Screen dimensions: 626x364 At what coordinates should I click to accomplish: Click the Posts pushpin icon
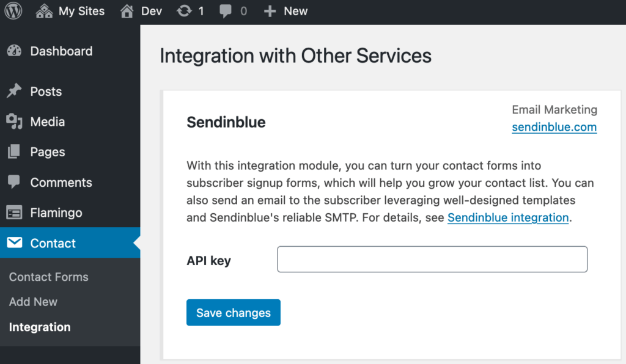pos(14,91)
